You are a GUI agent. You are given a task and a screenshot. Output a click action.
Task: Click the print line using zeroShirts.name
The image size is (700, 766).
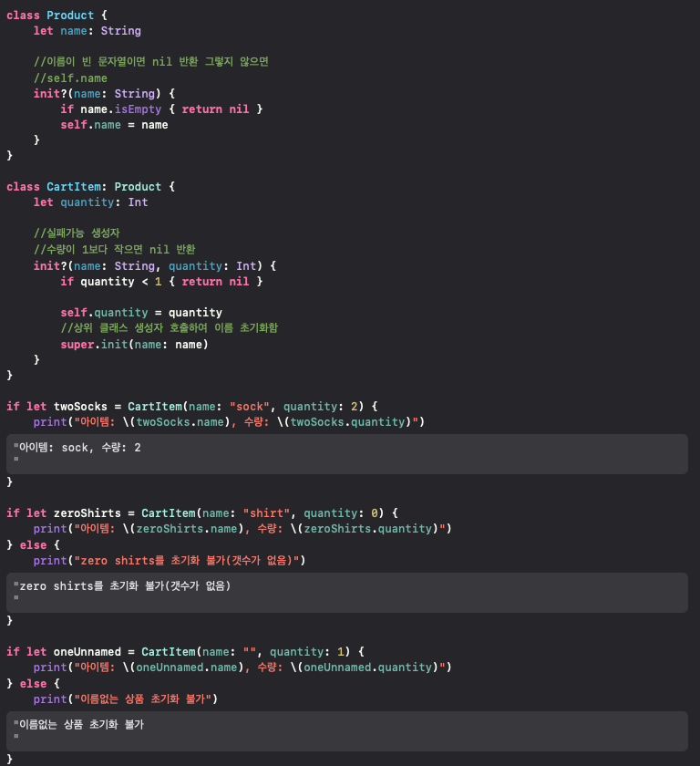(242, 529)
